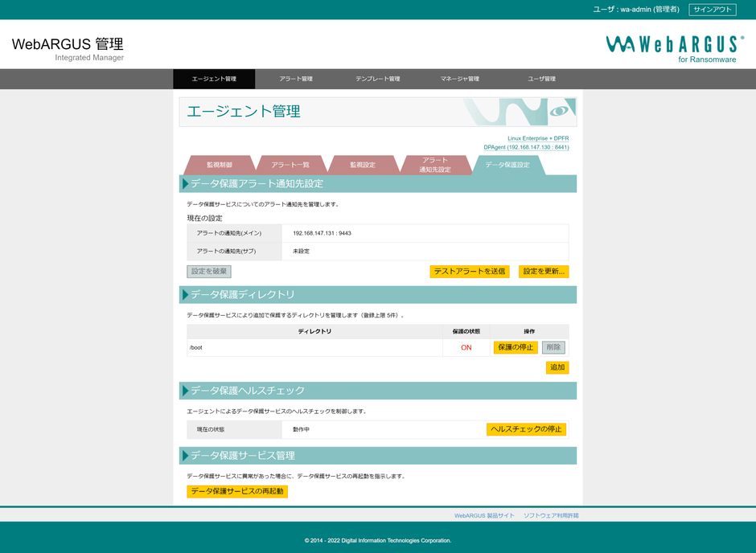The image size is (756, 553).
Task: Send a test alert with テストアラートを送信
Action: point(470,272)
